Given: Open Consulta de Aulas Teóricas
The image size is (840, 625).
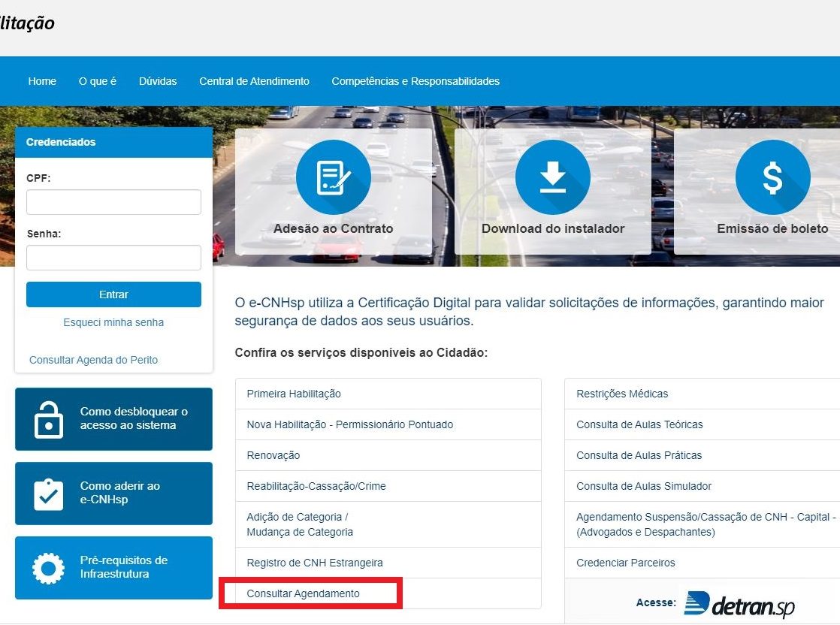Looking at the screenshot, I should tap(703, 424).
